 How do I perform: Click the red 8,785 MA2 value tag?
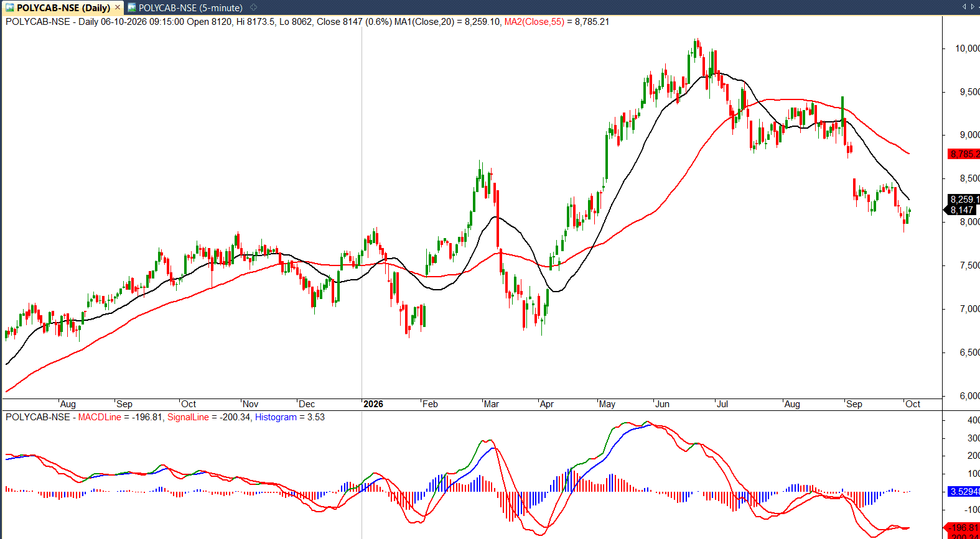[964, 154]
